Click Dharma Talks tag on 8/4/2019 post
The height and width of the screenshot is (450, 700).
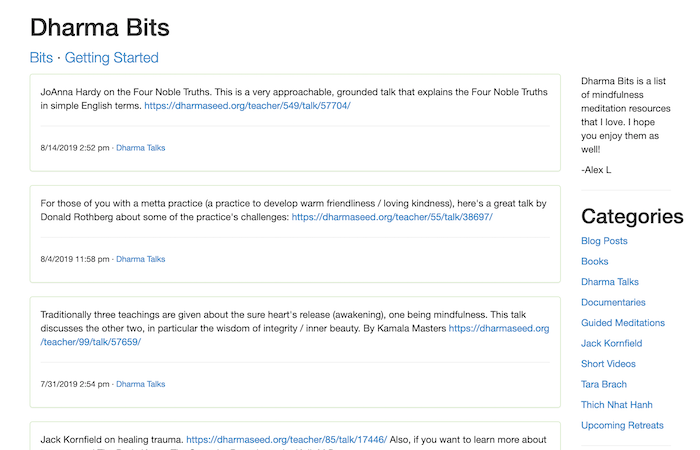pyautogui.click(x=141, y=259)
